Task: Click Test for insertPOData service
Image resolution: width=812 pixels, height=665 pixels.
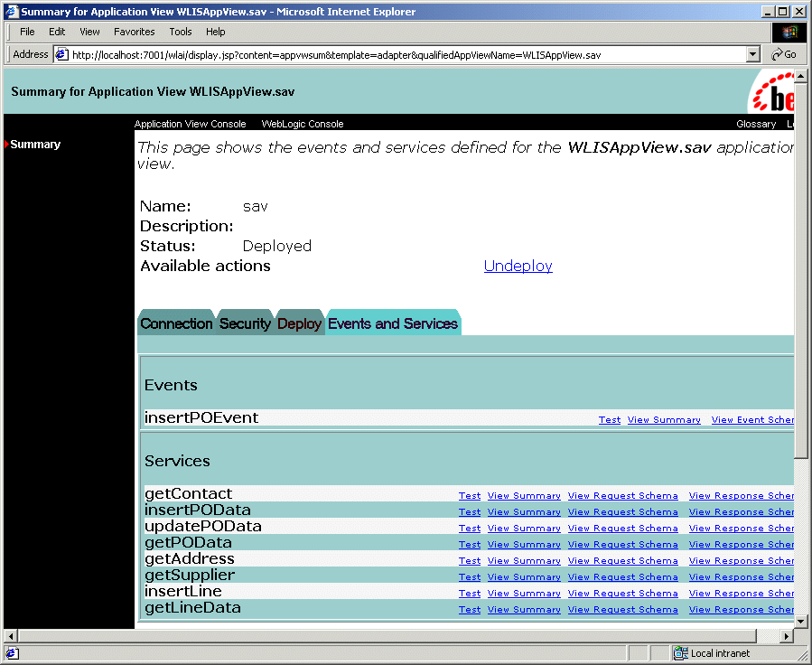Action: [470, 511]
